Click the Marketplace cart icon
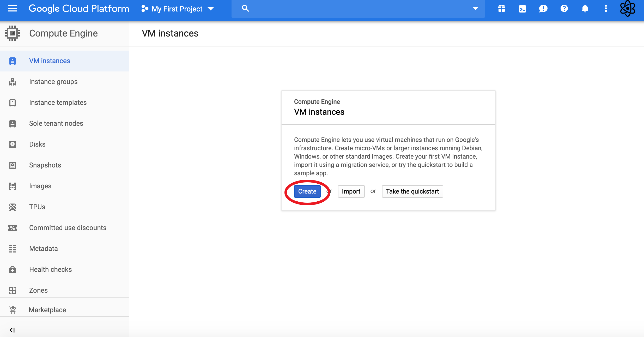Image resolution: width=644 pixels, height=337 pixels. [x=13, y=310]
